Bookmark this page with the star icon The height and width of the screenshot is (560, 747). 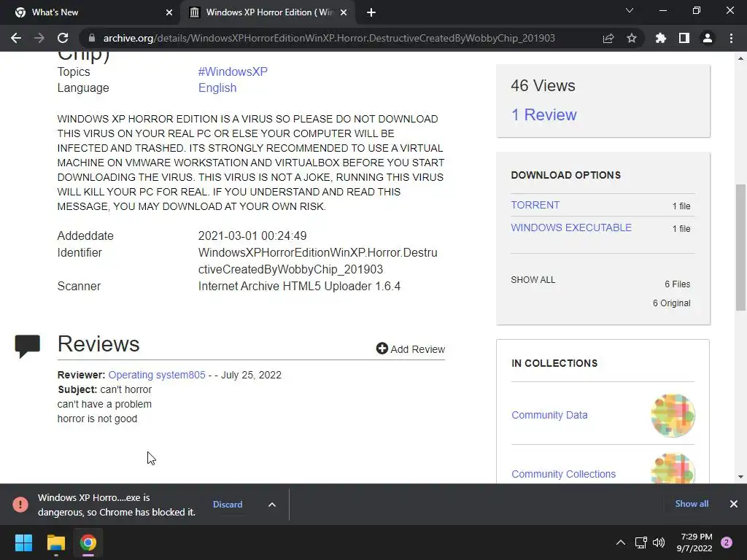point(632,38)
